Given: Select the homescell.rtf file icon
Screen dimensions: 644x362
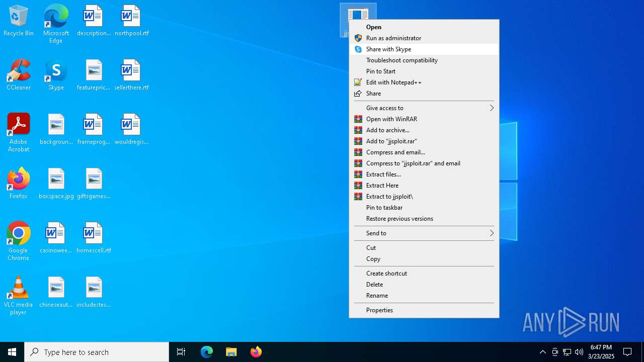Looking at the screenshot, I should coord(94,238).
